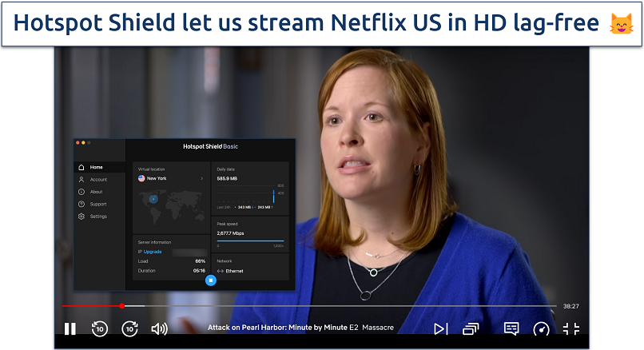644x350 pixels.
Task: Exit fullscreen mode
Action: click(x=571, y=328)
